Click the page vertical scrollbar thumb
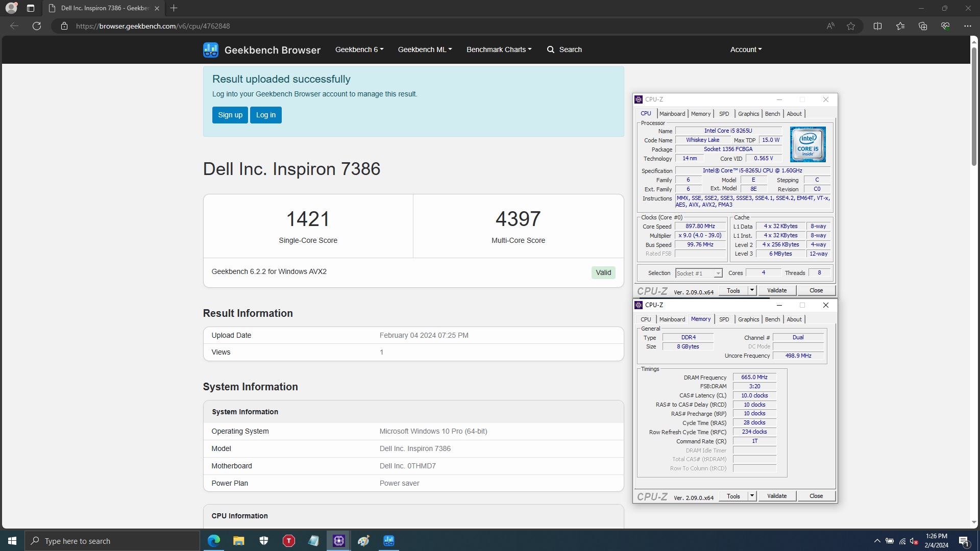Image resolution: width=980 pixels, height=551 pixels. pos(974,106)
